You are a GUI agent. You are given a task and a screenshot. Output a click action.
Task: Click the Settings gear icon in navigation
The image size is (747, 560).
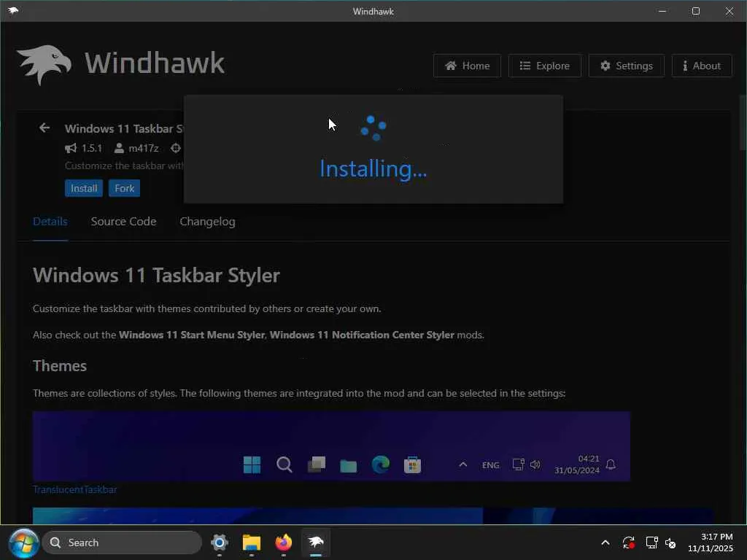click(x=605, y=66)
